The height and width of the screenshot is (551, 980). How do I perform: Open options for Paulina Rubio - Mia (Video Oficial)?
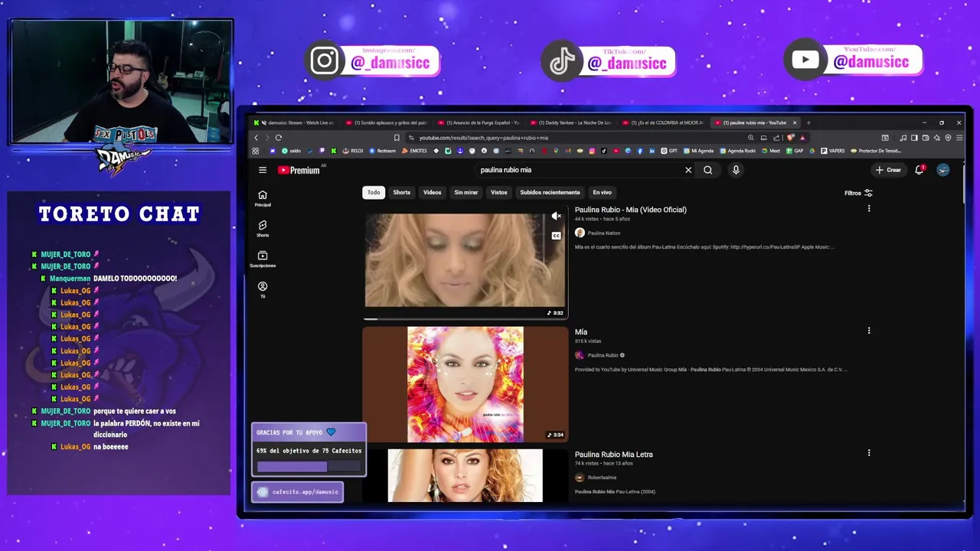[869, 208]
